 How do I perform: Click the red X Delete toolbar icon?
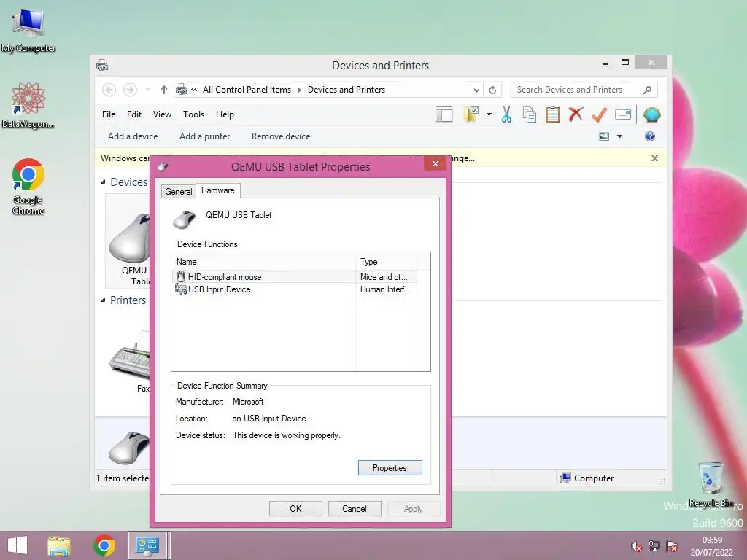(x=576, y=114)
